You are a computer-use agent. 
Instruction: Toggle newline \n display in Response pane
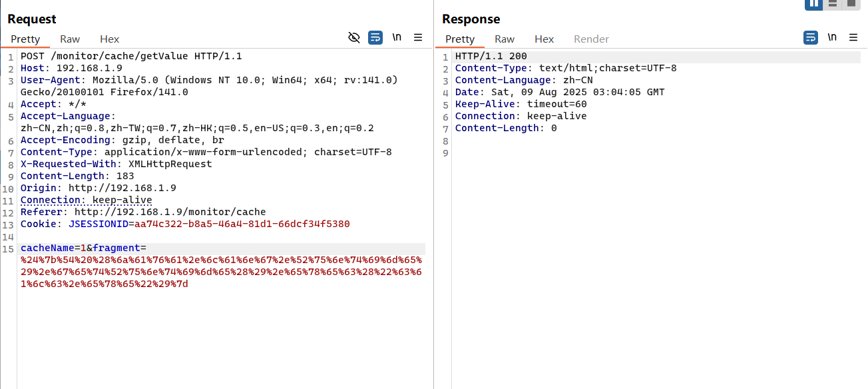(832, 37)
